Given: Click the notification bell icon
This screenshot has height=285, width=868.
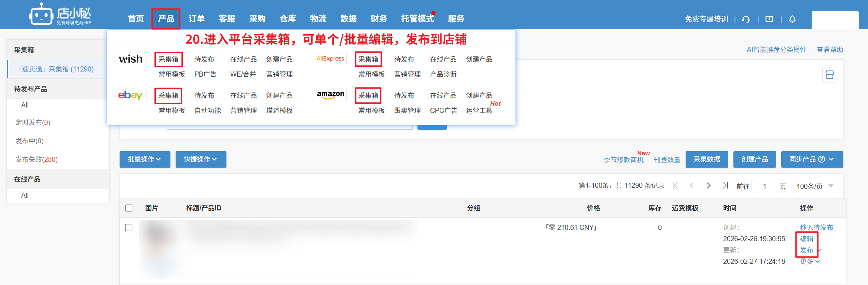Looking at the screenshot, I should [793, 19].
